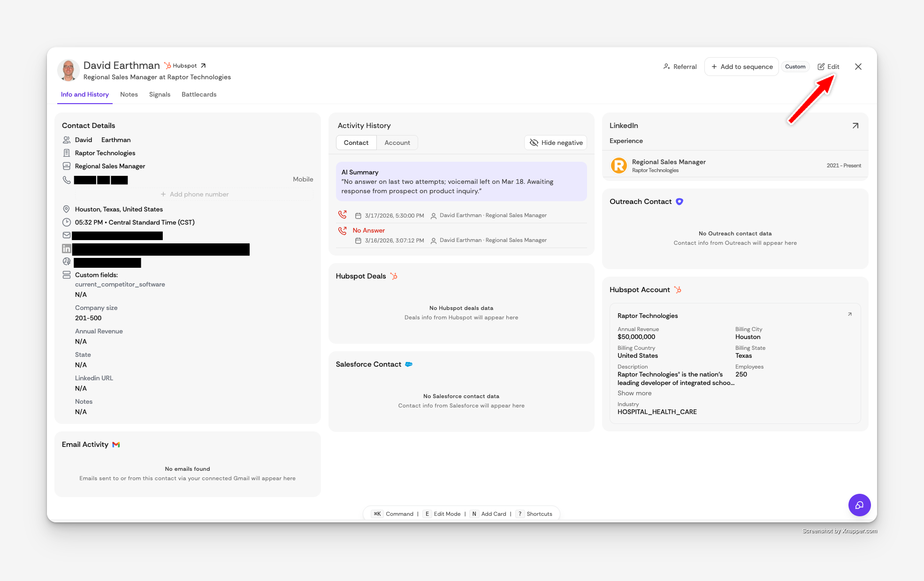
Task: Click David Earthman's profile photo
Action: pyautogui.click(x=69, y=70)
